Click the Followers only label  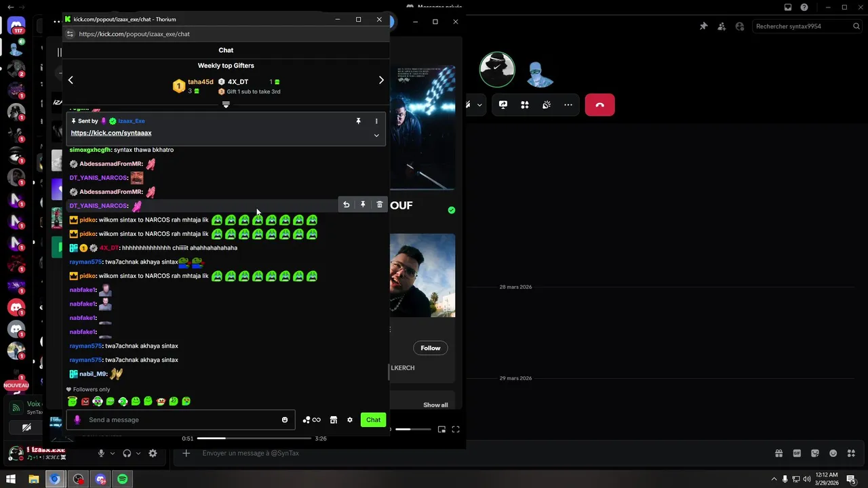coord(92,390)
